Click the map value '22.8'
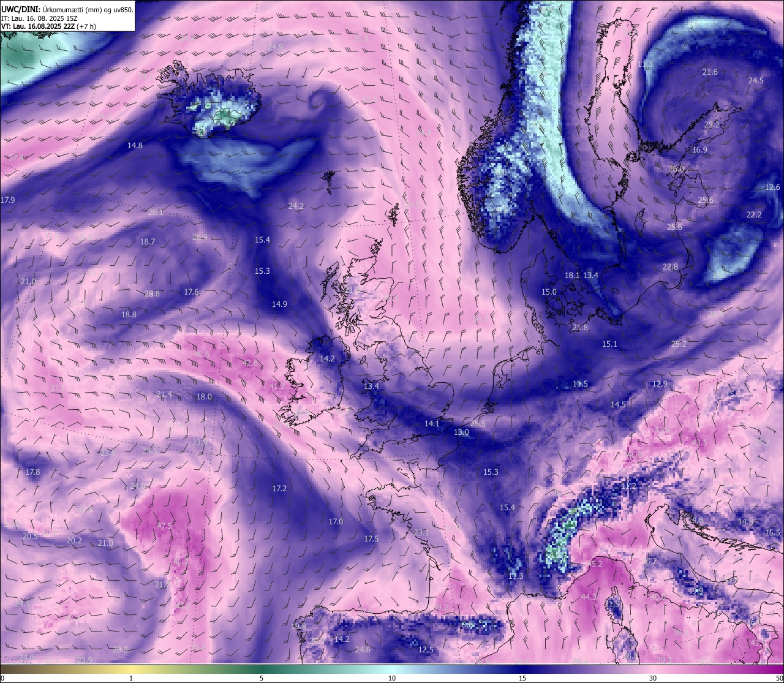Viewport: 784px width, 683px height. click(x=670, y=266)
